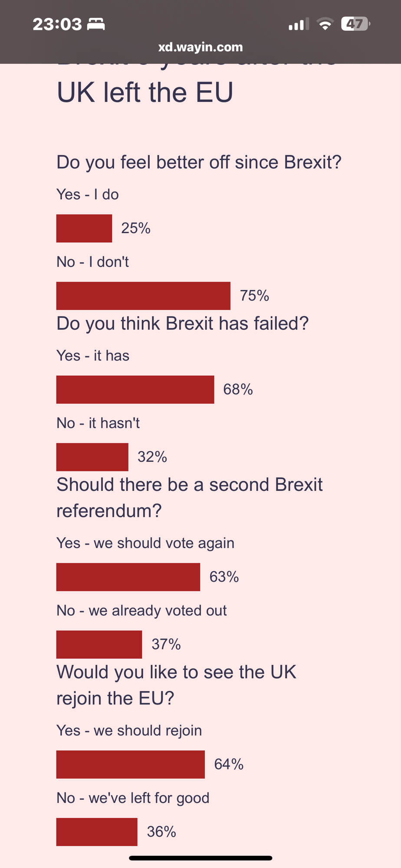Tap the 'Yes - I do' option
Screen dimensions: 401x868
coord(88,194)
